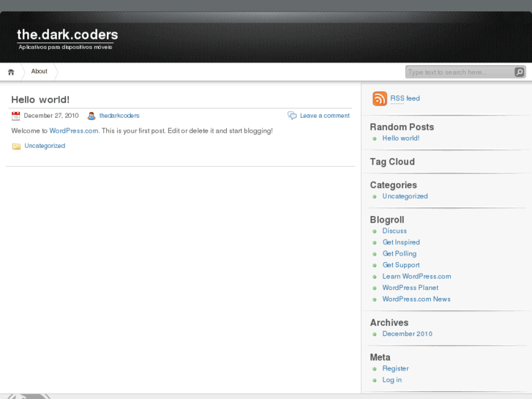Image resolution: width=532 pixels, height=399 pixels.
Task: Click the Categories sidebar heading
Action: point(393,185)
